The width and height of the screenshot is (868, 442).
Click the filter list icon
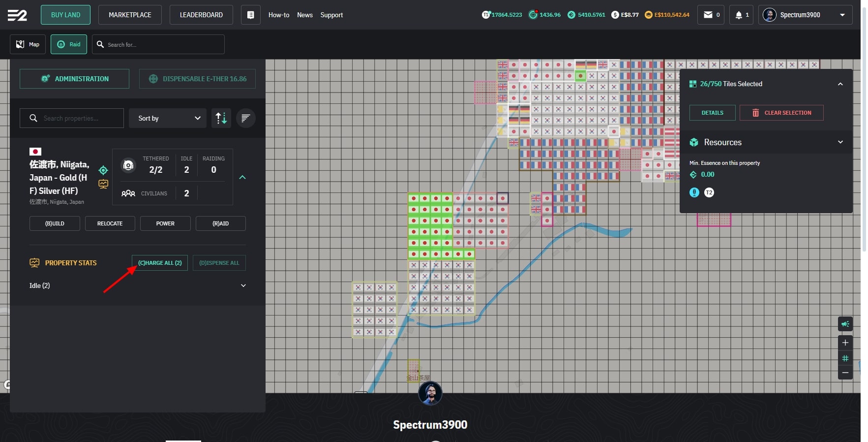click(x=245, y=118)
